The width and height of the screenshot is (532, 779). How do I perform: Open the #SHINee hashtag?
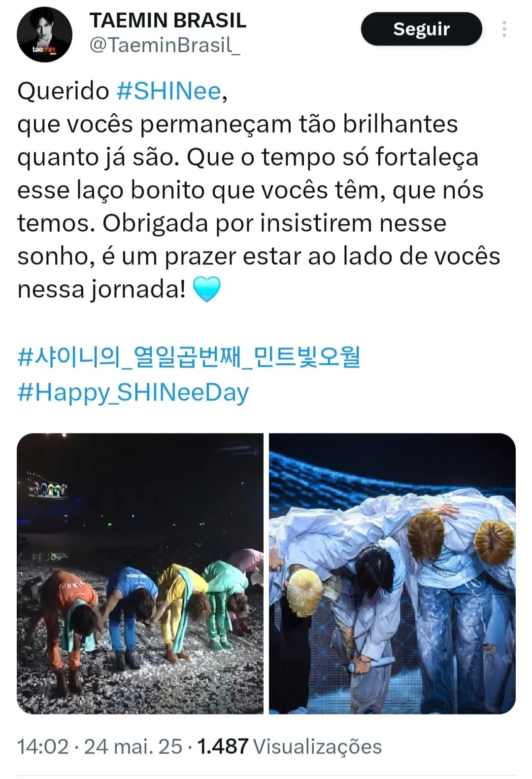169,91
